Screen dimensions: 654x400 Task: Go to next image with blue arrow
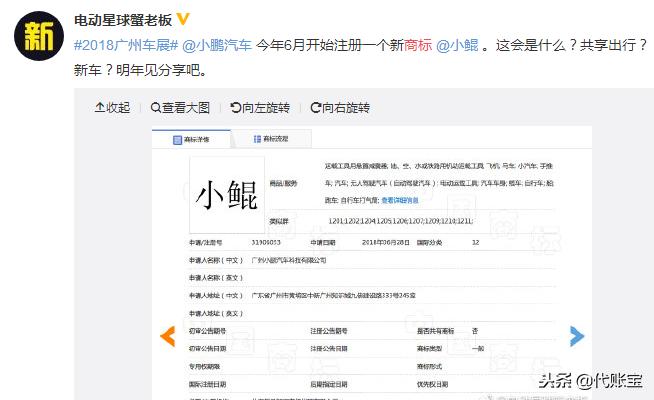[x=577, y=336]
